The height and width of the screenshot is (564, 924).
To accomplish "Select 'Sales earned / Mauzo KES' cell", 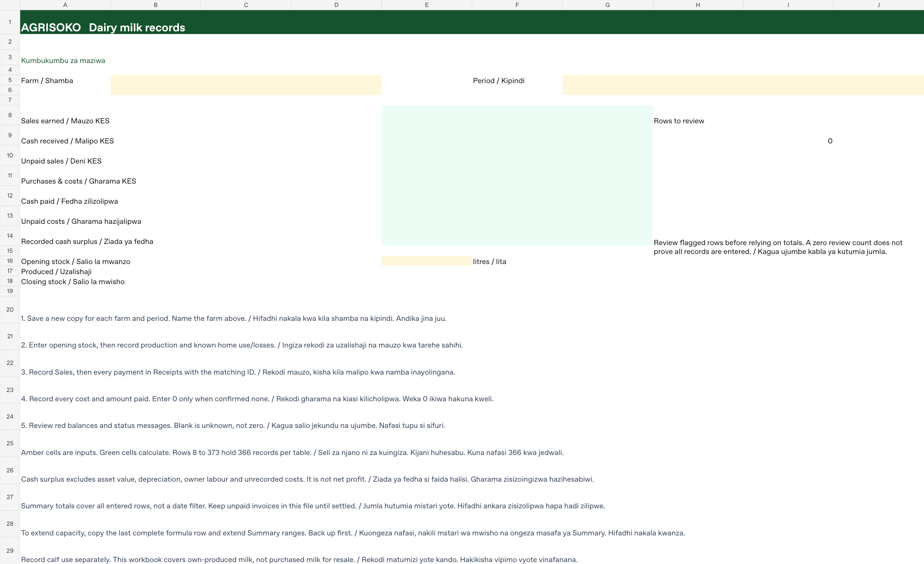I will tap(65, 121).
